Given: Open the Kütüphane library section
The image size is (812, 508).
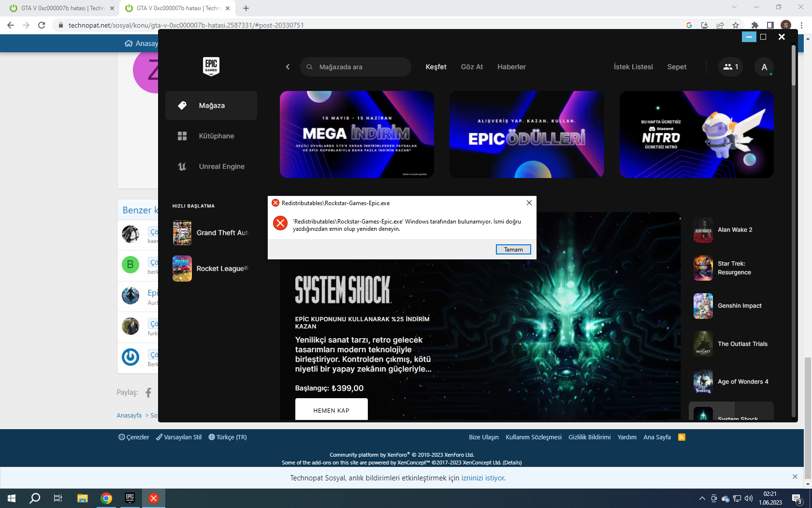Looking at the screenshot, I should [211, 136].
